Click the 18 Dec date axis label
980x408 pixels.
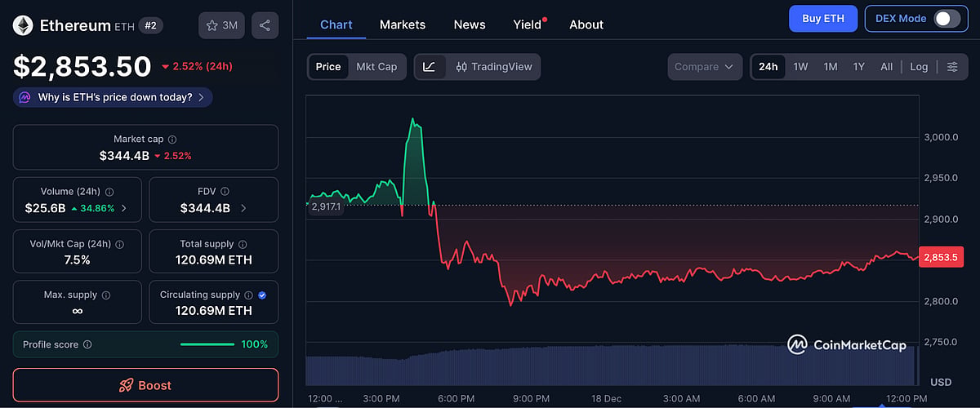(607, 399)
